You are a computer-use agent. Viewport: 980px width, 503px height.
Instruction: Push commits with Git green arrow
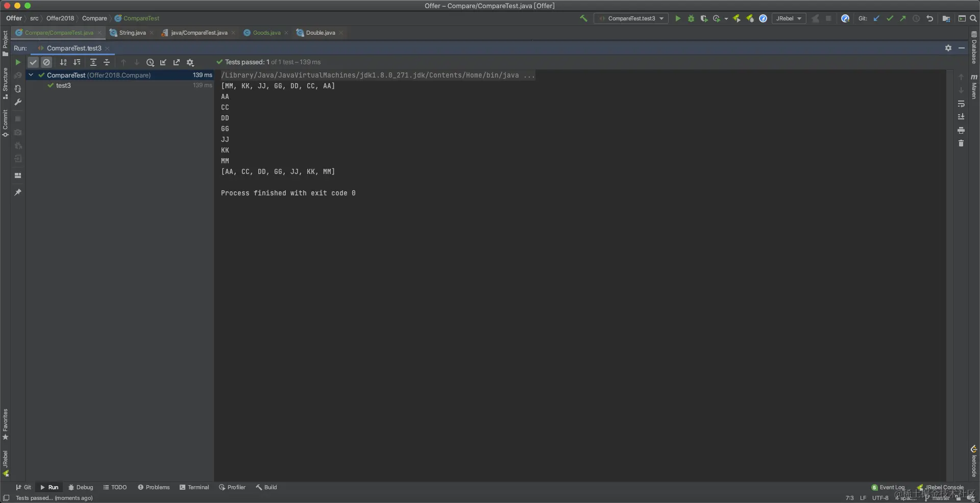click(903, 18)
